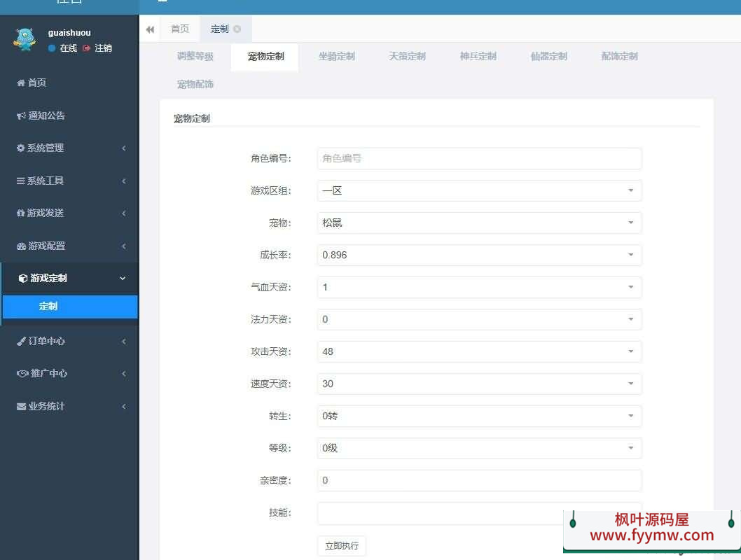The width and height of the screenshot is (741, 560).
Task: Click the 系统管理 gear icon
Action: [21, 148]
